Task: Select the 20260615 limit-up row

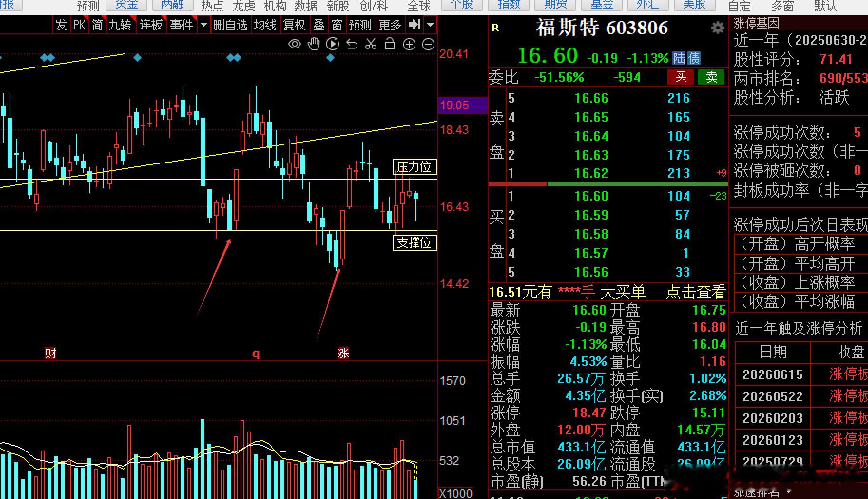Action: (x=801, y=374)
